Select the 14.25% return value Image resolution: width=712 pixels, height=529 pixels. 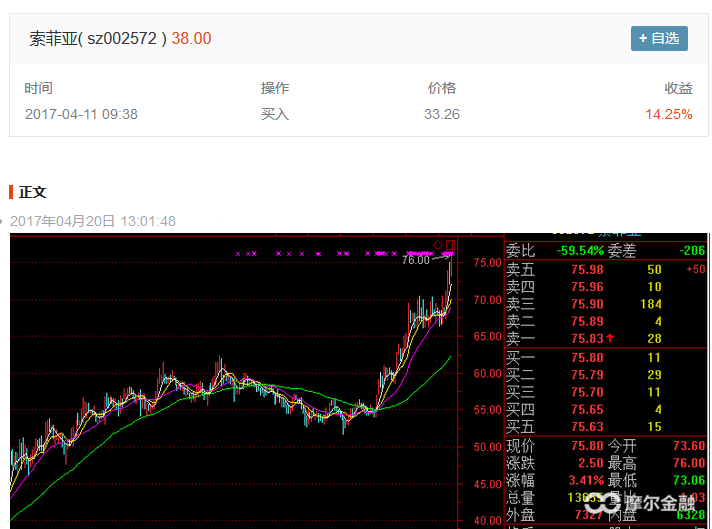click(668, 114)
